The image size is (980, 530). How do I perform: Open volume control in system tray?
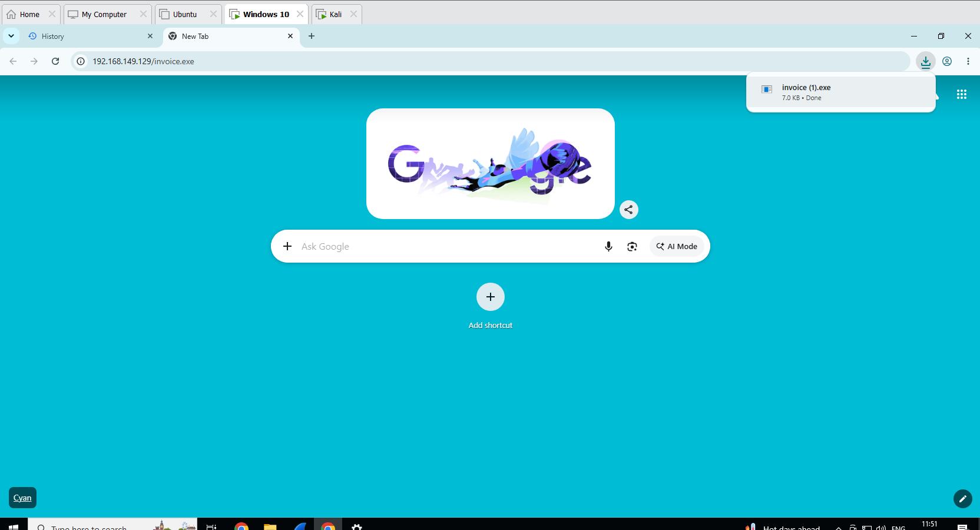pyautogui.click(x=881, y=526)
